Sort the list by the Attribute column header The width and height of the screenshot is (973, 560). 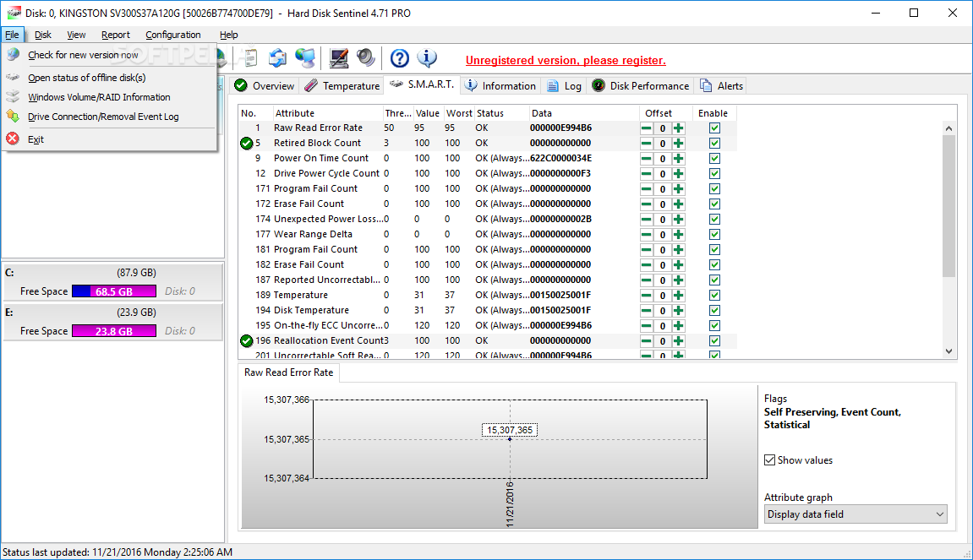coord(328,113)
